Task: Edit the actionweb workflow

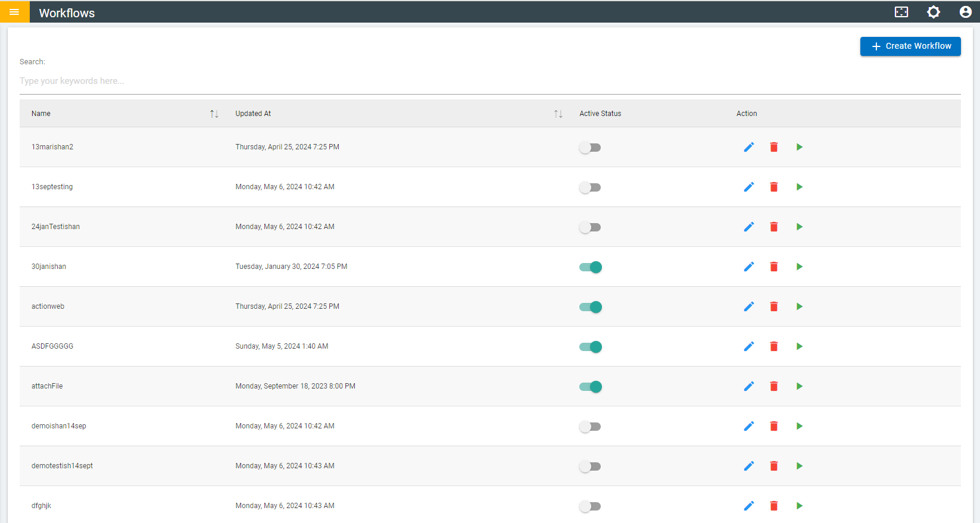Action: click(749, 306)
